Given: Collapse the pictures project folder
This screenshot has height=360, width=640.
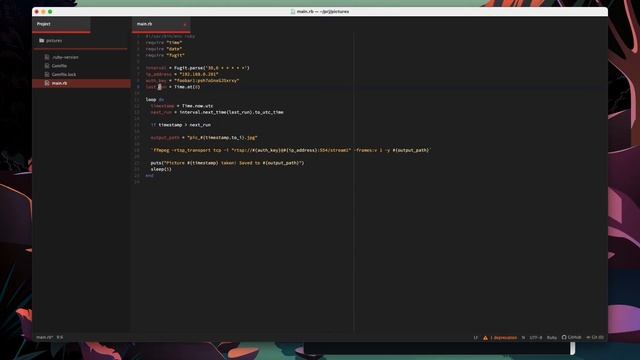Looking at the screenshot, I should (51, 40).
